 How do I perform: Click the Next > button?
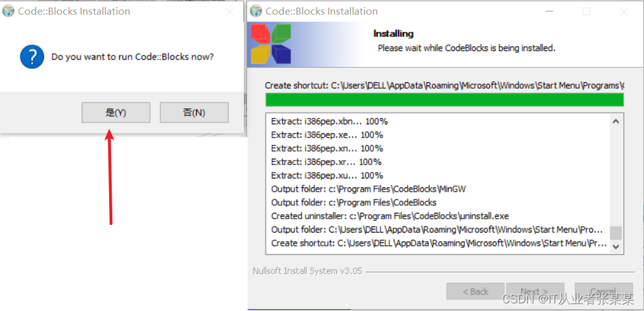click(535, 292)
